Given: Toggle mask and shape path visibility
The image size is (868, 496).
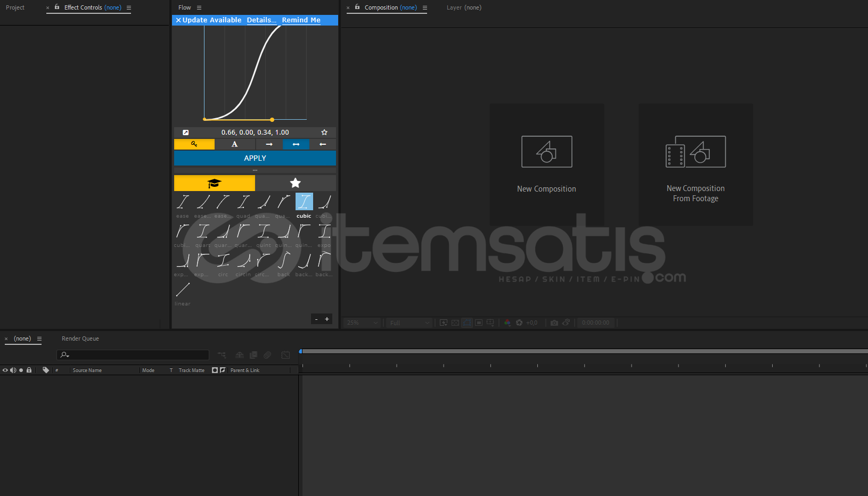Looking at the screenshot, I should pyautogui.click(x=467, y=323).
